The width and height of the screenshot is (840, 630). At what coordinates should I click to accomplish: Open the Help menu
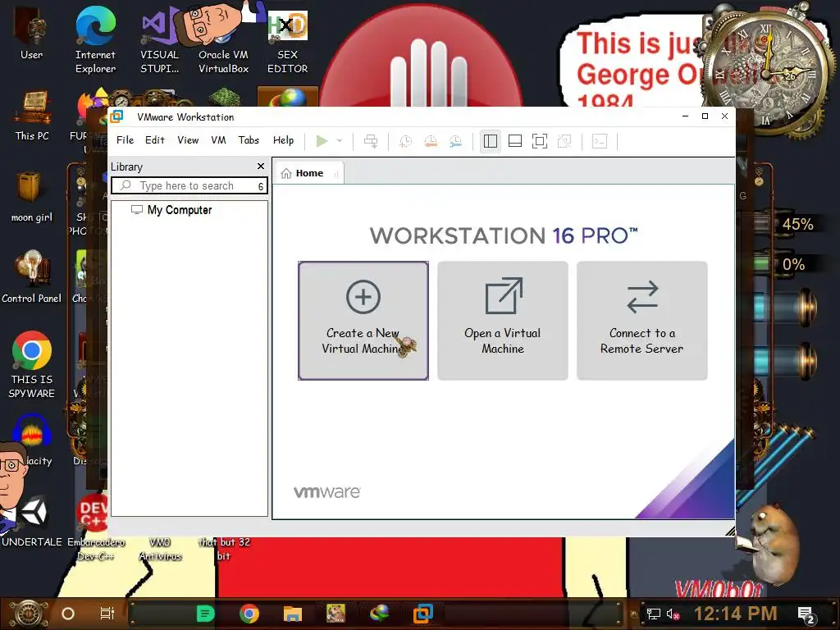tap(283, 139)
